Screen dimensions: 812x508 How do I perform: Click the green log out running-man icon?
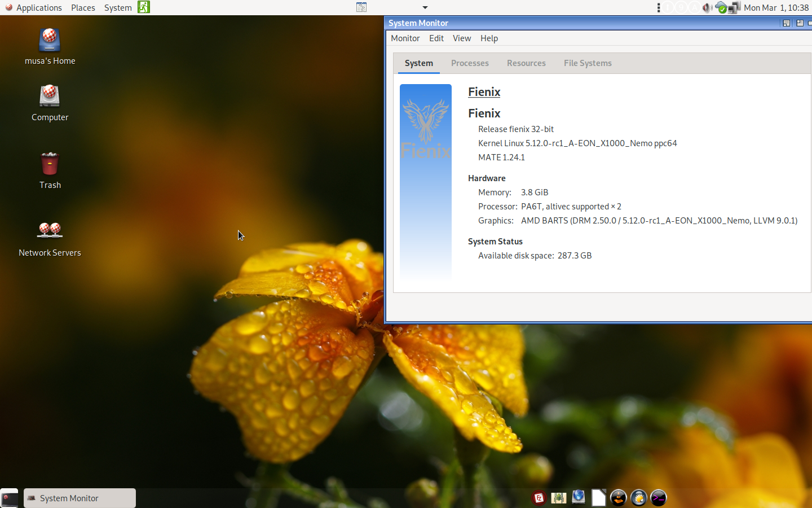click(x=144, y=7)
